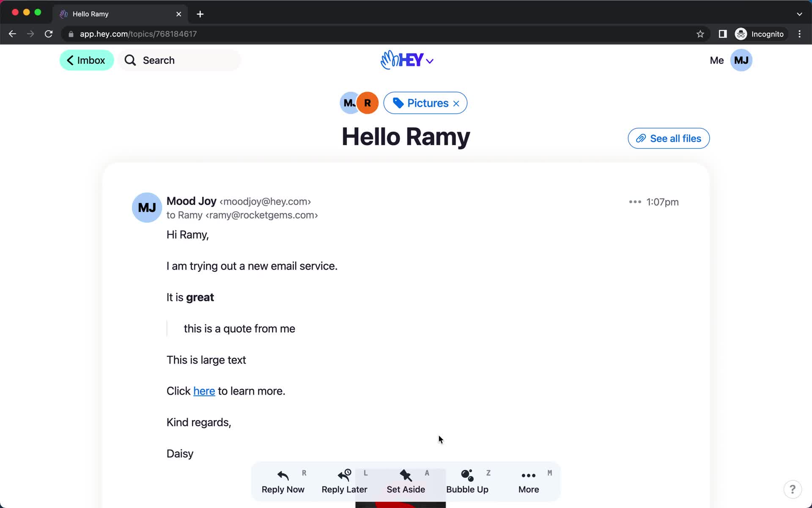Viewport: 812px width, 508px height.
Task: Navigate back to Inbox
Action: (87, 60)
